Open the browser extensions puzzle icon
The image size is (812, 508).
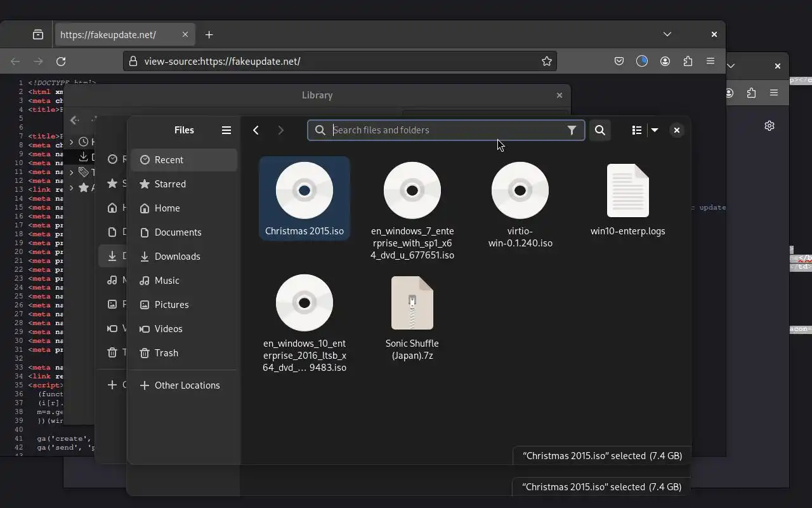click(688, 61)
